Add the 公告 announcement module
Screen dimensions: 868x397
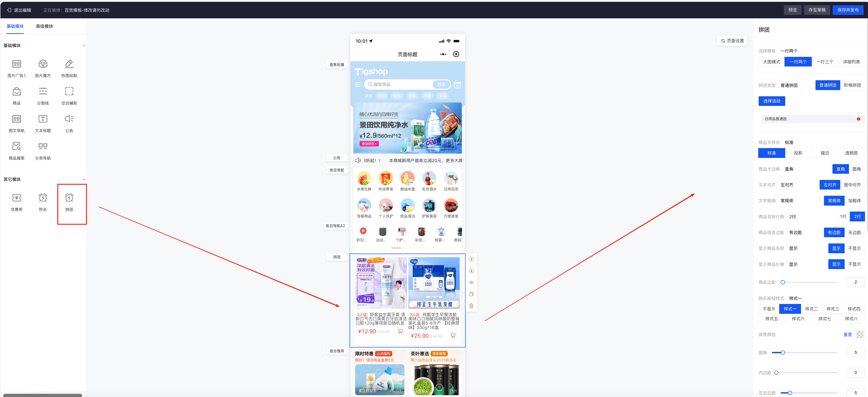69,122
